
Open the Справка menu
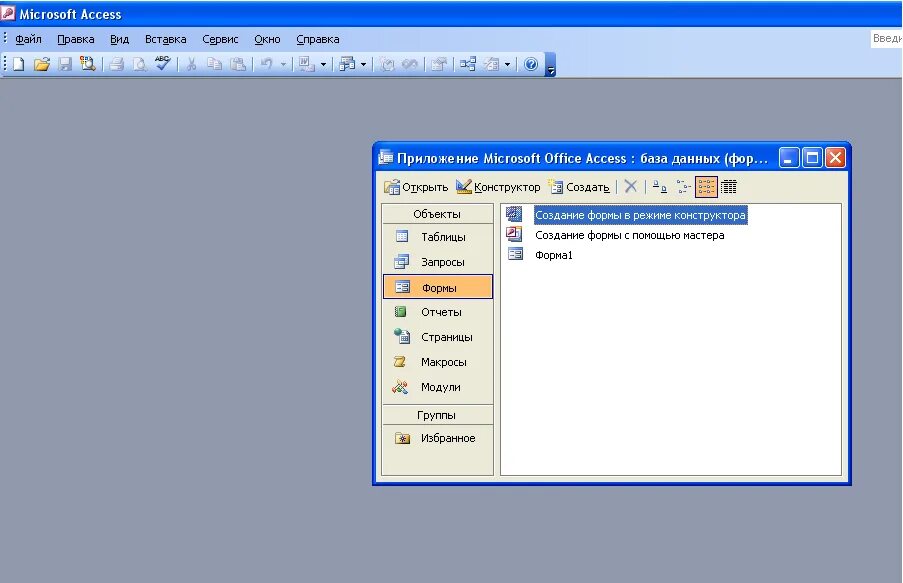(317, 39)
